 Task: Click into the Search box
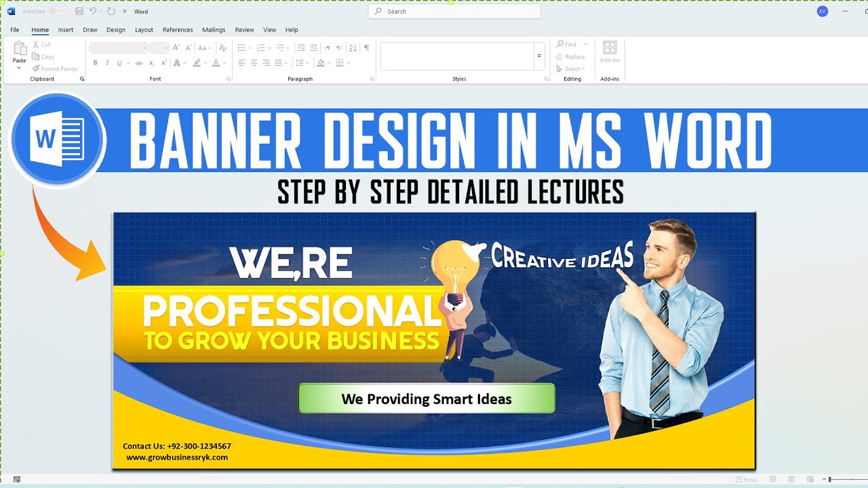pos(454,12)
